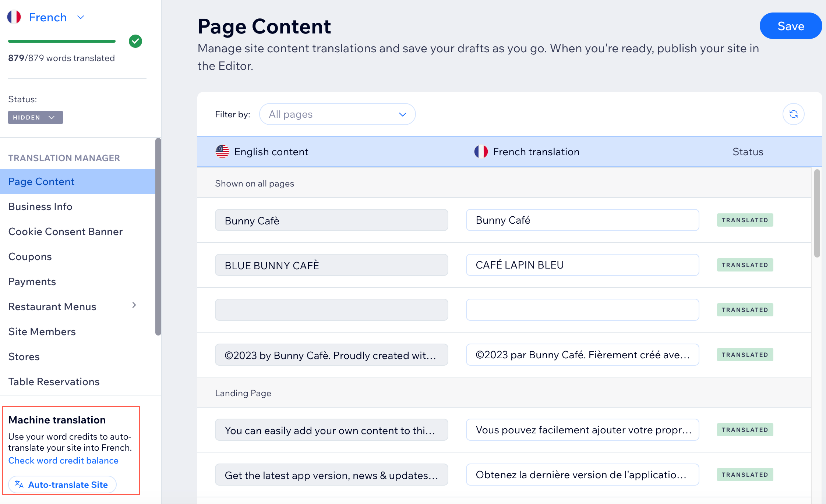Drag the 879/879 words translated progress bar

tap(63, 41)
